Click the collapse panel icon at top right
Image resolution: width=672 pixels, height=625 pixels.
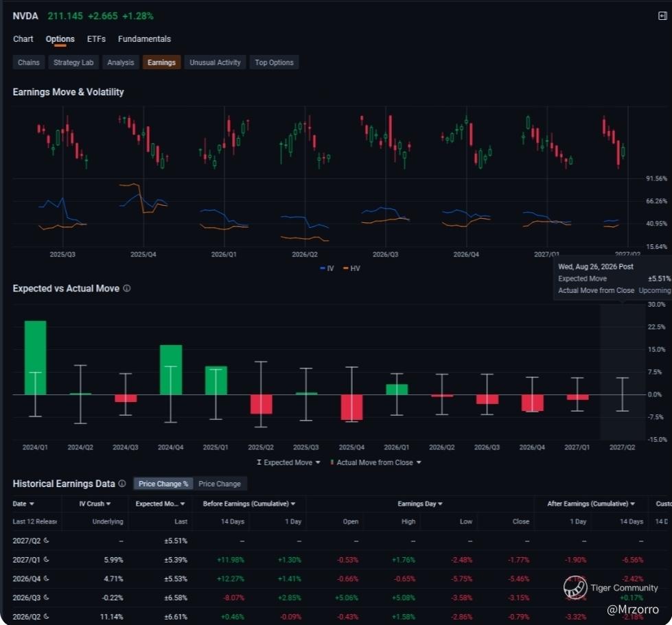662,16
